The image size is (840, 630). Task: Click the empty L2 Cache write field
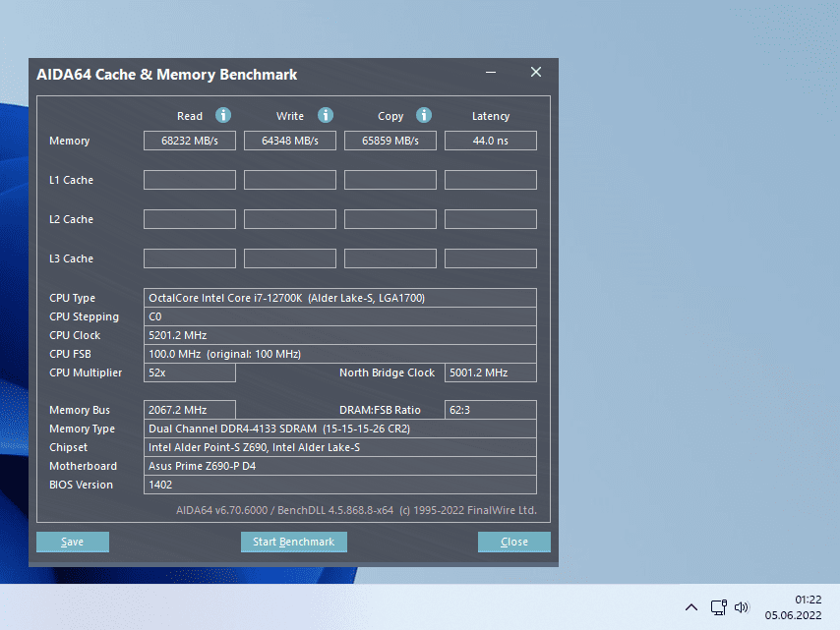click(x=290, y=219)
